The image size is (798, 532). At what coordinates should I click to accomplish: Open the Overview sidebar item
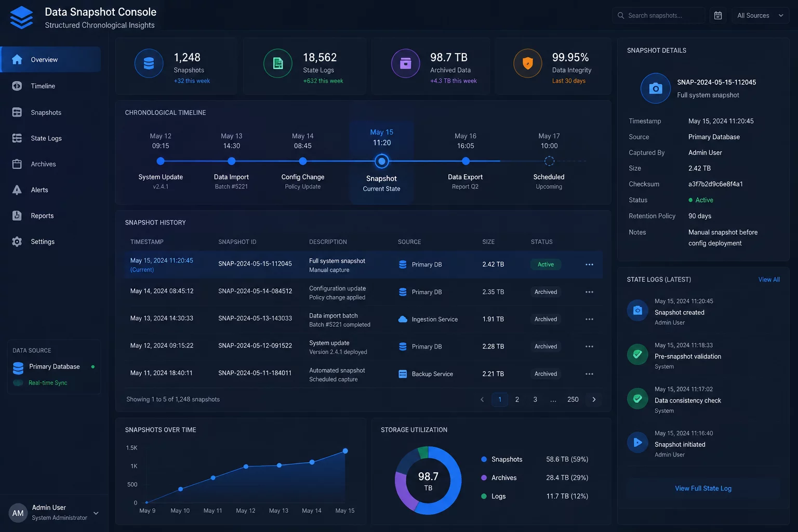tap(51, 60)
